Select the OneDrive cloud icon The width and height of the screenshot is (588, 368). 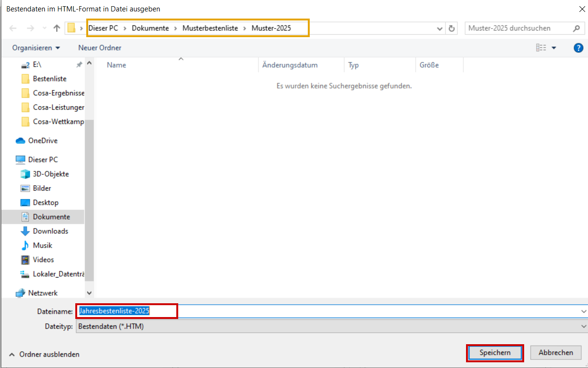click(x=20, y=140)
